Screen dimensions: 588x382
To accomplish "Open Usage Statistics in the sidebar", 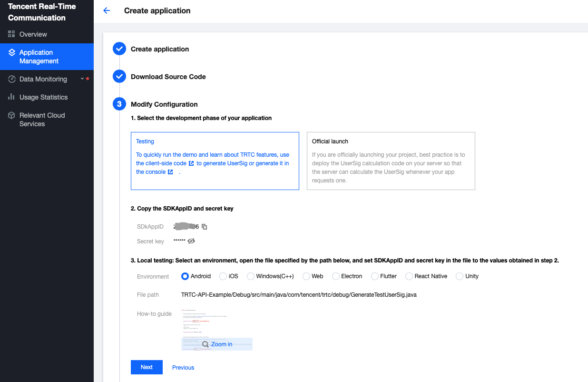I will point(47,97).
